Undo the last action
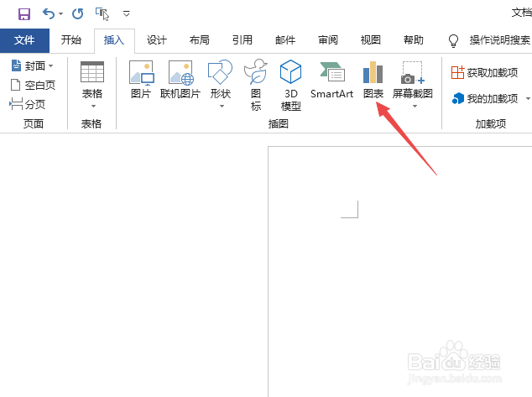The image size is (532, 397). (x=48, y=14)
